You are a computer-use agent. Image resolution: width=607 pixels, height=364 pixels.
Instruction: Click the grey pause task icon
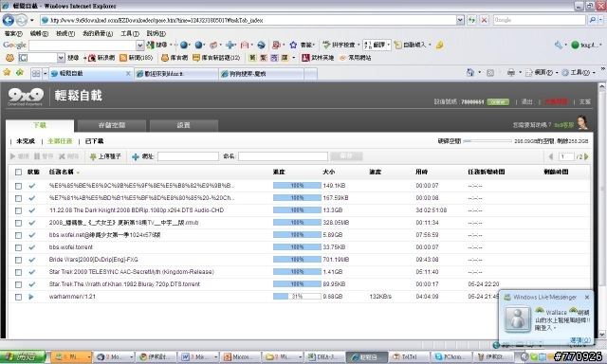37,156
